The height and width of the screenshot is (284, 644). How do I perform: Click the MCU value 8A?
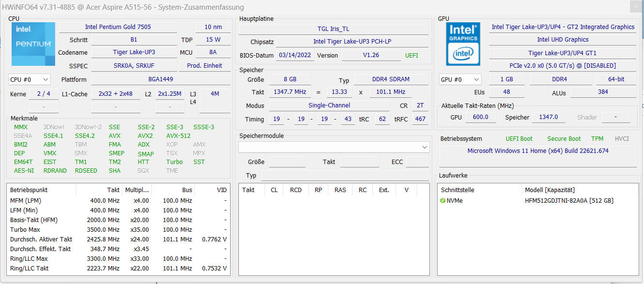[x=213, y=52]
